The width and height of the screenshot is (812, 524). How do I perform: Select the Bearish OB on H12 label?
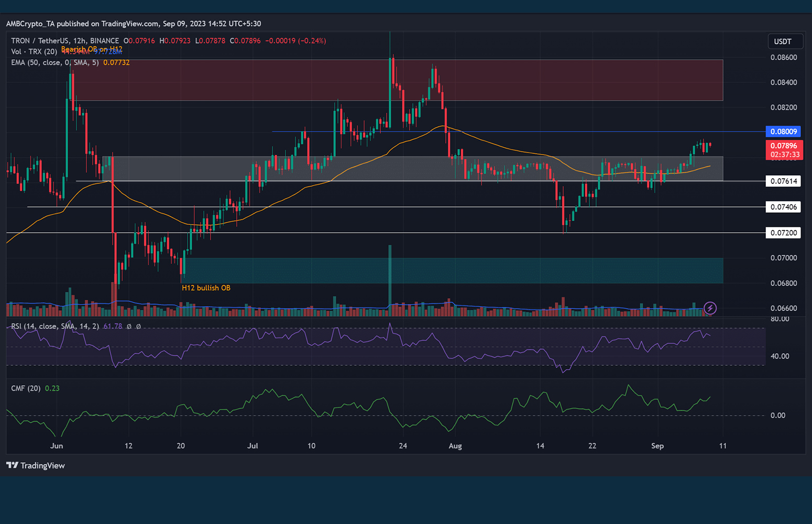[x=92, y=49]
